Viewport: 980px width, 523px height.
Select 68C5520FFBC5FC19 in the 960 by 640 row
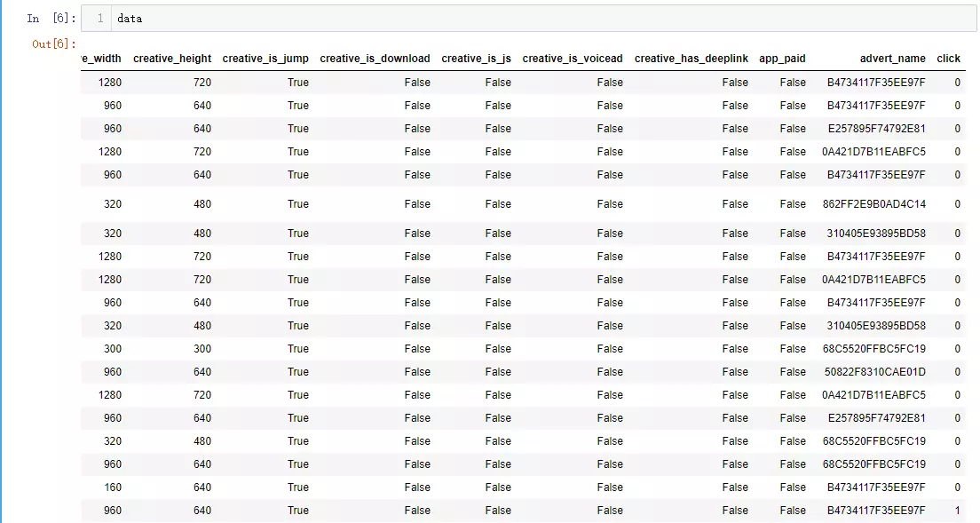[x=874, y=464]
